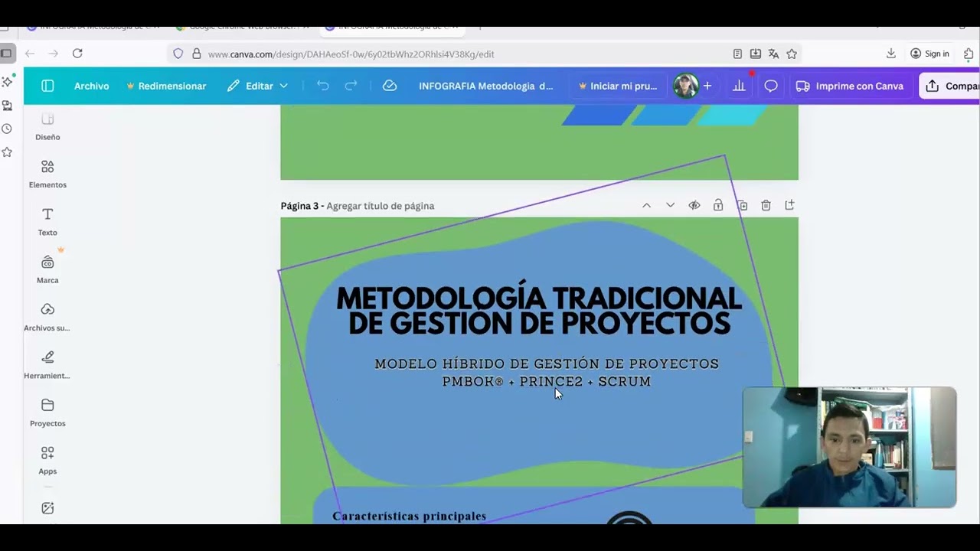
Task: Toggle page 3 visibility eye icon
Action: 694,205
